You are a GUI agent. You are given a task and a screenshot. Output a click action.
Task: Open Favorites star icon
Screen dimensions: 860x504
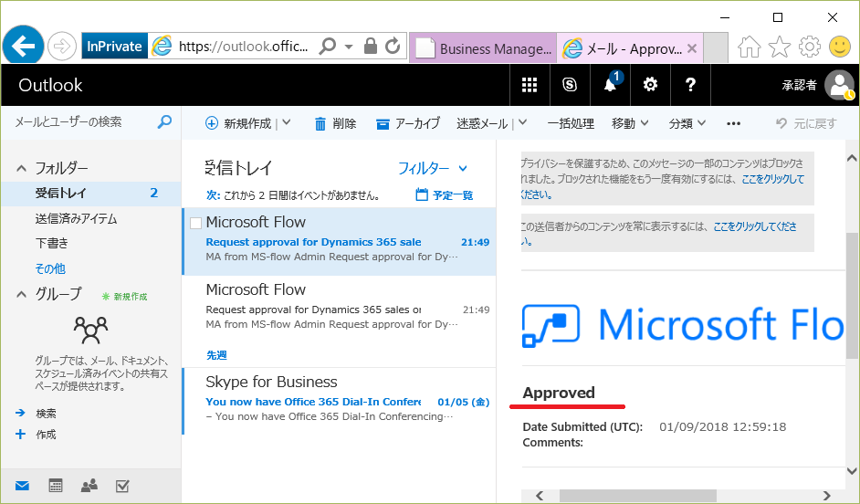[780, 47]
